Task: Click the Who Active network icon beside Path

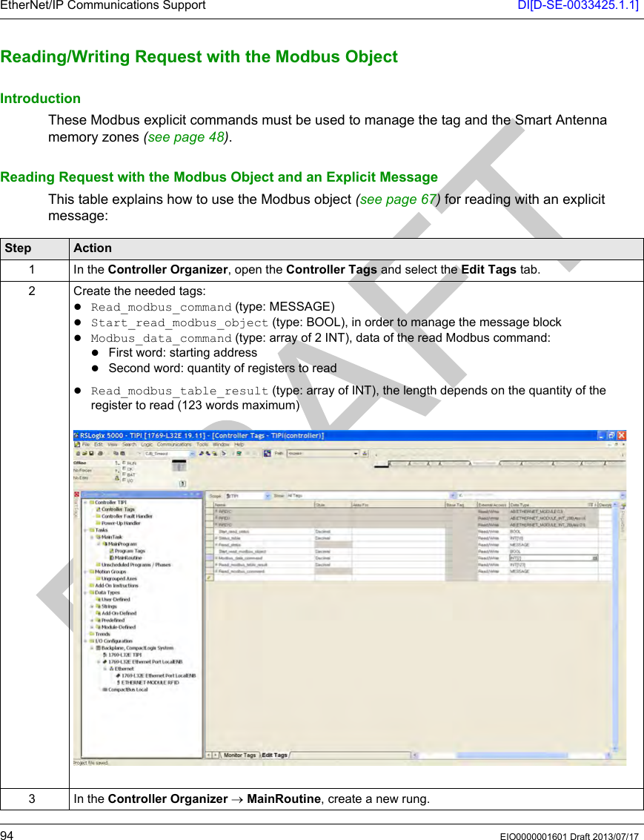Action: click(x=365, y=454)
